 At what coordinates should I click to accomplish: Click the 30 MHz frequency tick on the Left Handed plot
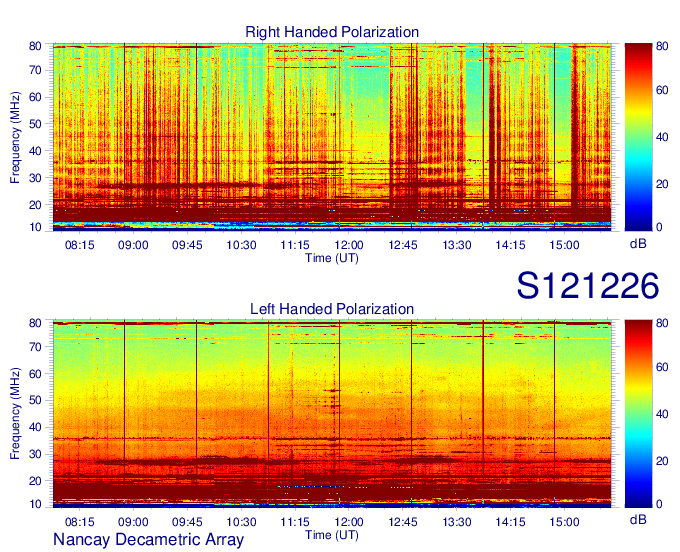click(x=35, y=454)
